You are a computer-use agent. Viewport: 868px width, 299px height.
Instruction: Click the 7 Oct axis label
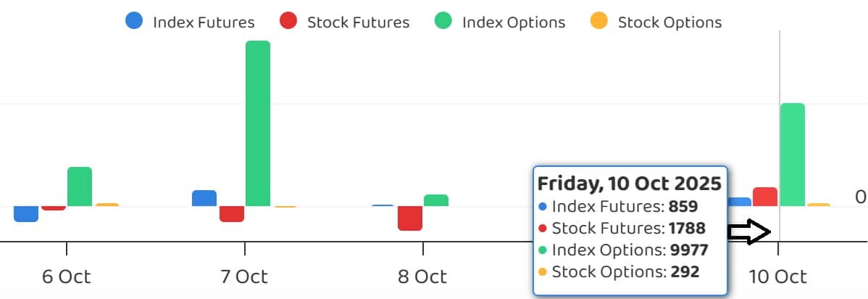(x=245, y=277)
